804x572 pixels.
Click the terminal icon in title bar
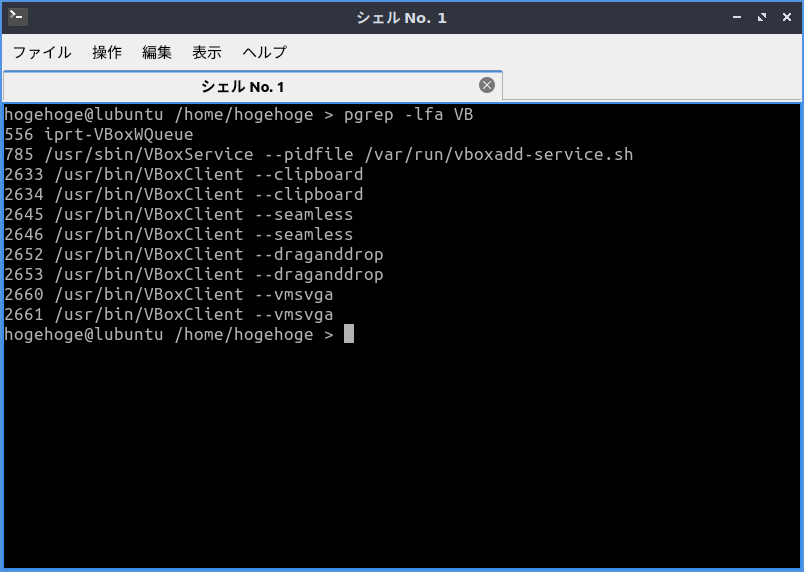click(x=18, y=16)
